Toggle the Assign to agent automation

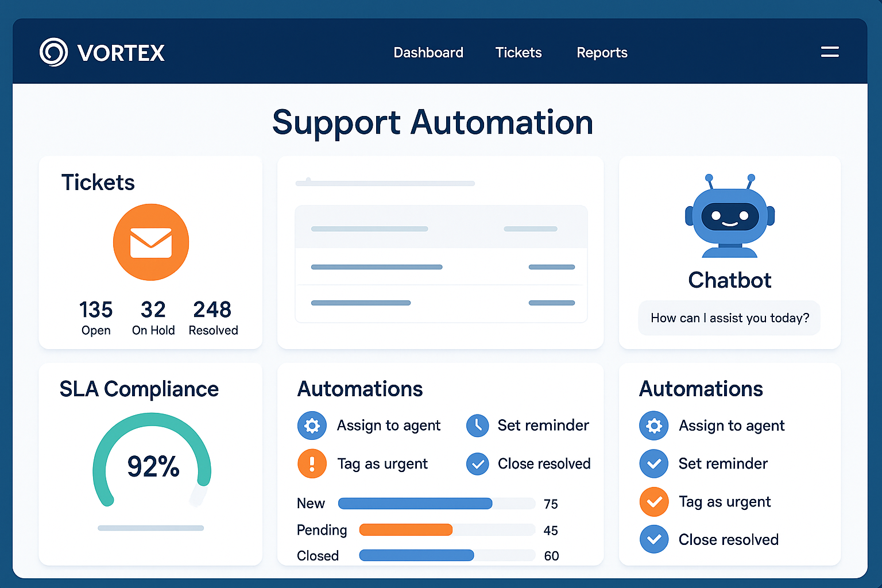pyautogui.click(x=654, y=425)
